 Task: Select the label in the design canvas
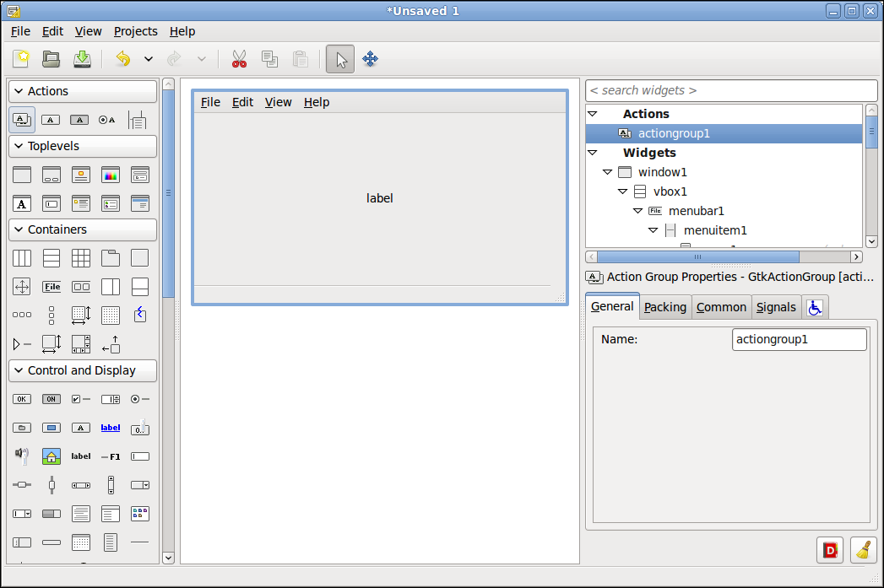[x=379, y=198]
